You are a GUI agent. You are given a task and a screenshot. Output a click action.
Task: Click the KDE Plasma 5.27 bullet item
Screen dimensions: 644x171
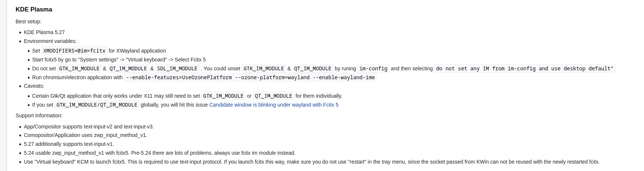44,32
